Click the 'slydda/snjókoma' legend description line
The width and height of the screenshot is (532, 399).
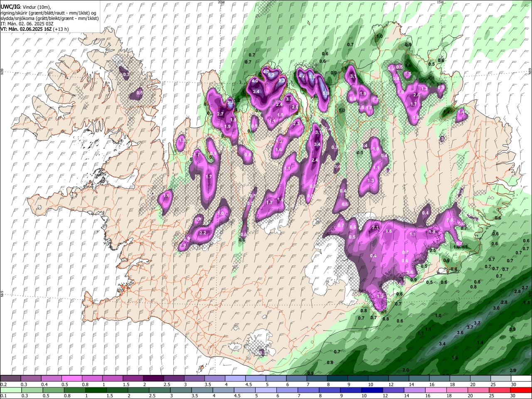tap(49, 18)
